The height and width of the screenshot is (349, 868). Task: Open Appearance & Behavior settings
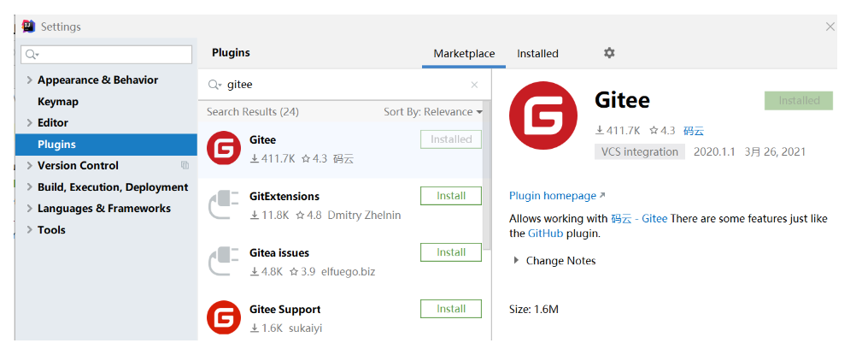coord(98,80)
